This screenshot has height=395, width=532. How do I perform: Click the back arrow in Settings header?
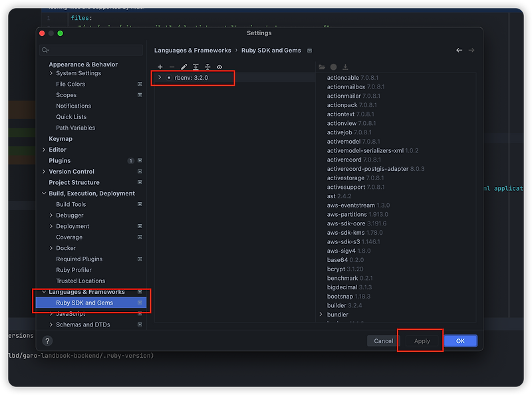tap(459, 50)
